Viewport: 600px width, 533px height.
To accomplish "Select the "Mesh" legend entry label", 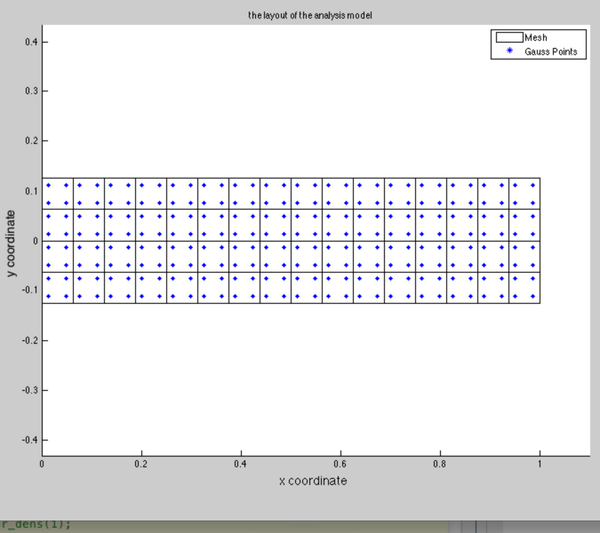I will 536,37.
